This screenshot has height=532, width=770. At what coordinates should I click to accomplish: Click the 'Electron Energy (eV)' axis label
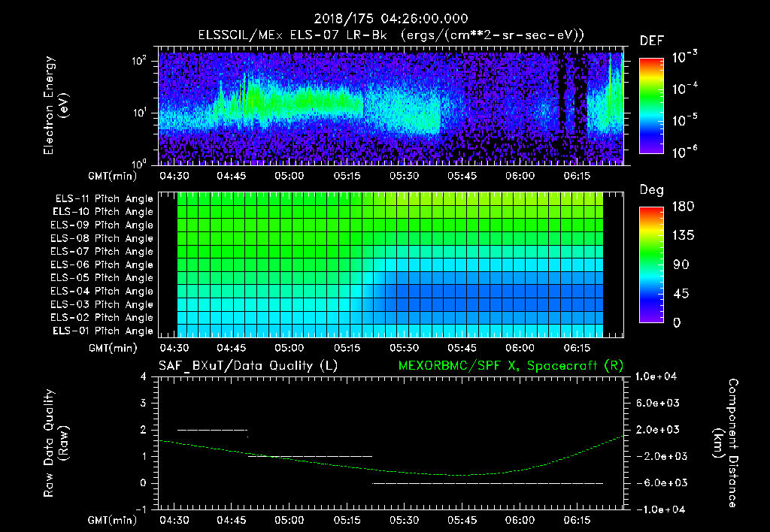[x=56, y=105]
